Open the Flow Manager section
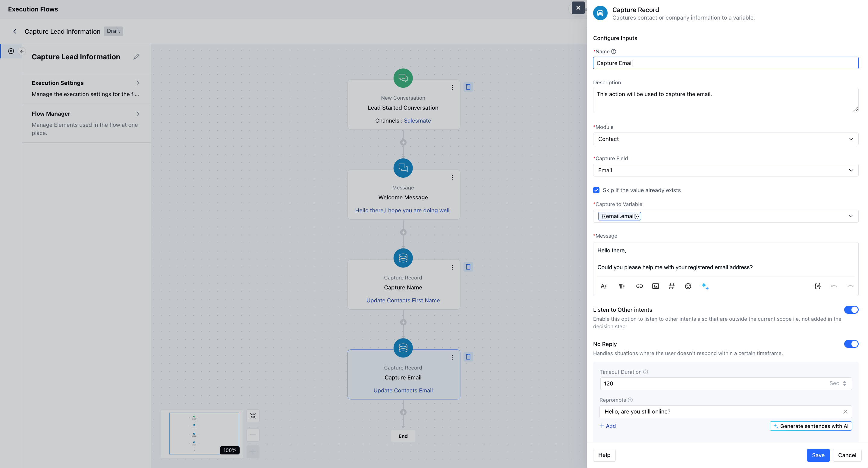The width and height of the screenshot is (868, 468). (86, 123)
